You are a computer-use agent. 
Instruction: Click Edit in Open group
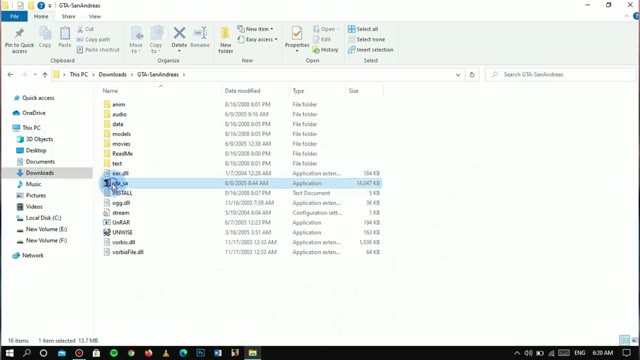(322, 39)
